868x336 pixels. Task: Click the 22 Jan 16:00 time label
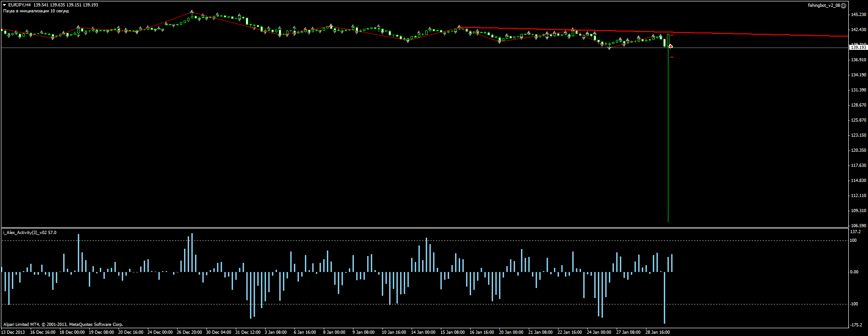[x=570, y=332]
